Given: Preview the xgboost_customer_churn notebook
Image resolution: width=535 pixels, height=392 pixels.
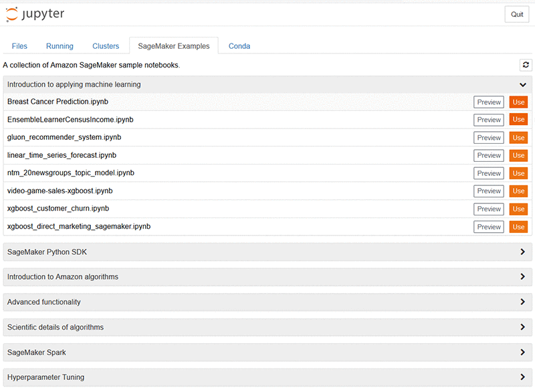Looking at the screenshot, I should pyautogui.click(x=489, y=209).
